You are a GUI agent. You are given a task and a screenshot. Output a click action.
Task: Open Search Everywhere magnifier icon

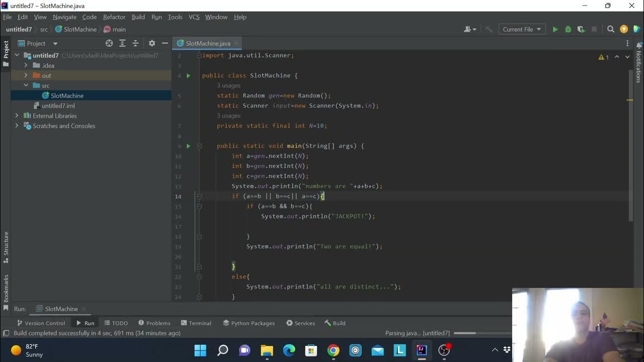coord(611,29)
